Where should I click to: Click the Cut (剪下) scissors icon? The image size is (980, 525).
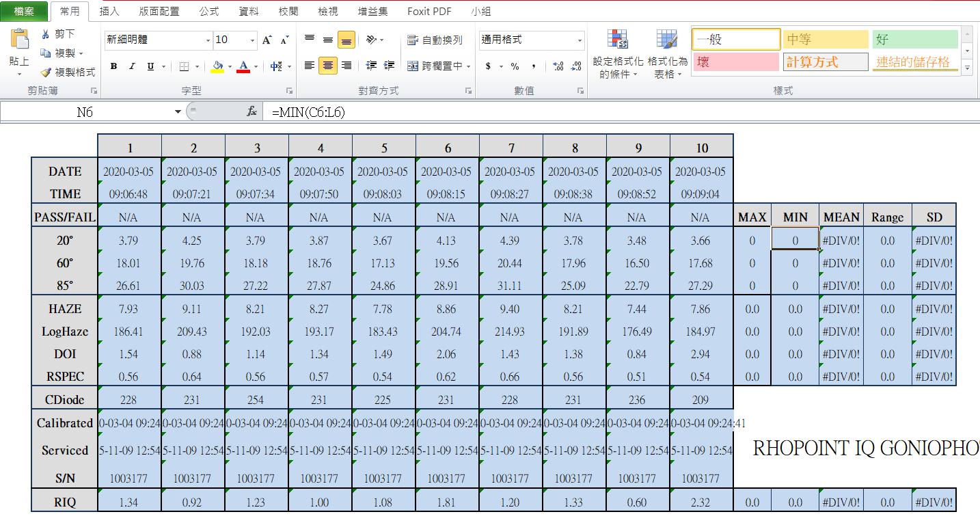pos(46,34)
